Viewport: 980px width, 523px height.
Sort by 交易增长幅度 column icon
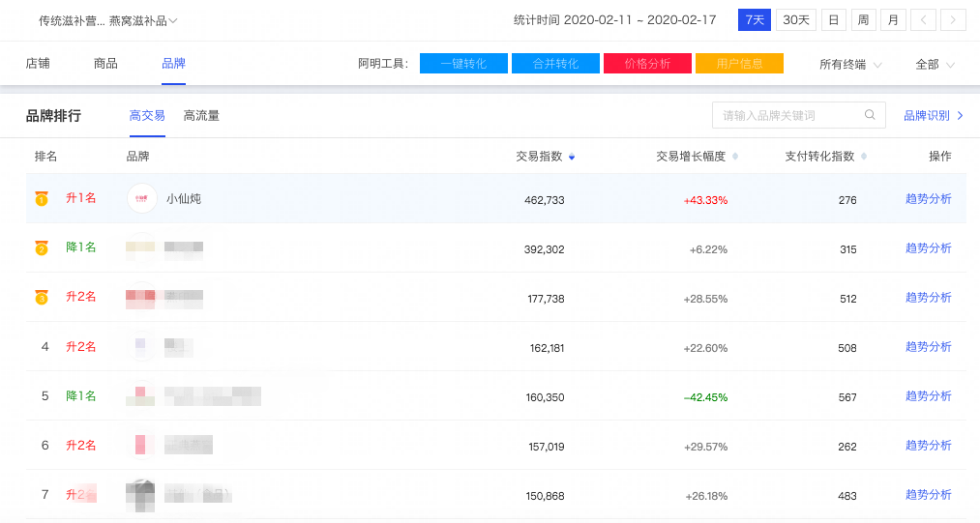(x=735, y=157)
